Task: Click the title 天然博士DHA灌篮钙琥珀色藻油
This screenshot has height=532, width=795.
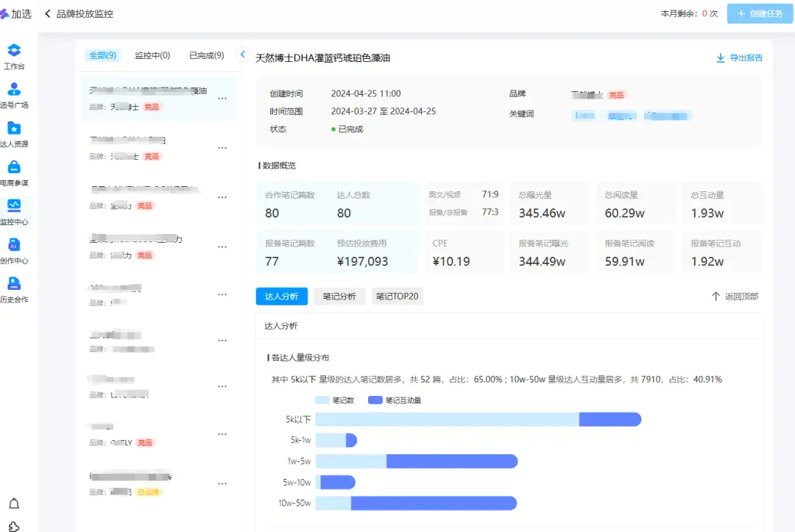Action: [322, 57]
